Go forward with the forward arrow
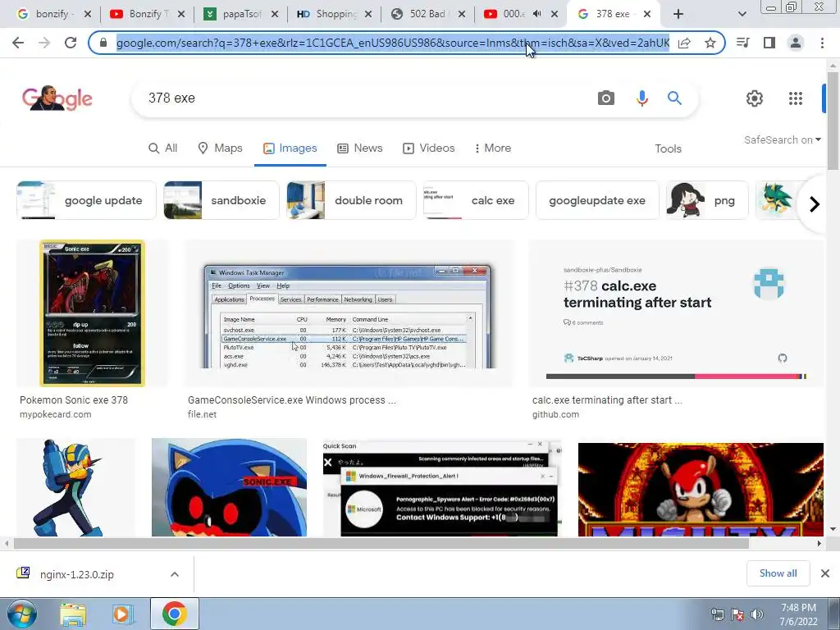The width and height of the screenshot is (840, 630). tap(44, 43)
